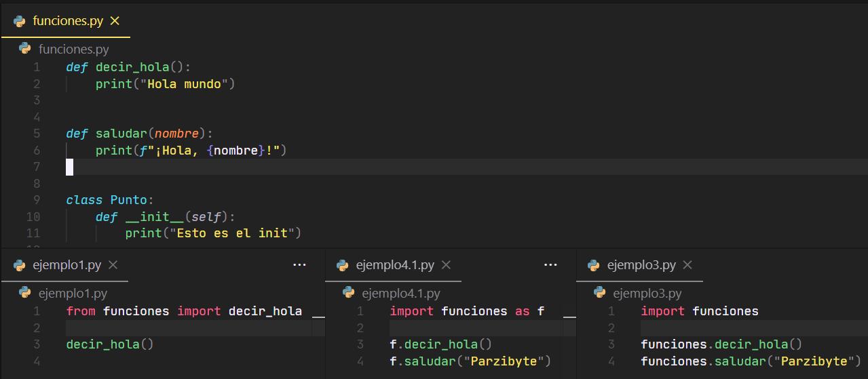
Task: Click the "from funciones import decir_hola" line
Action: point(184,311)
